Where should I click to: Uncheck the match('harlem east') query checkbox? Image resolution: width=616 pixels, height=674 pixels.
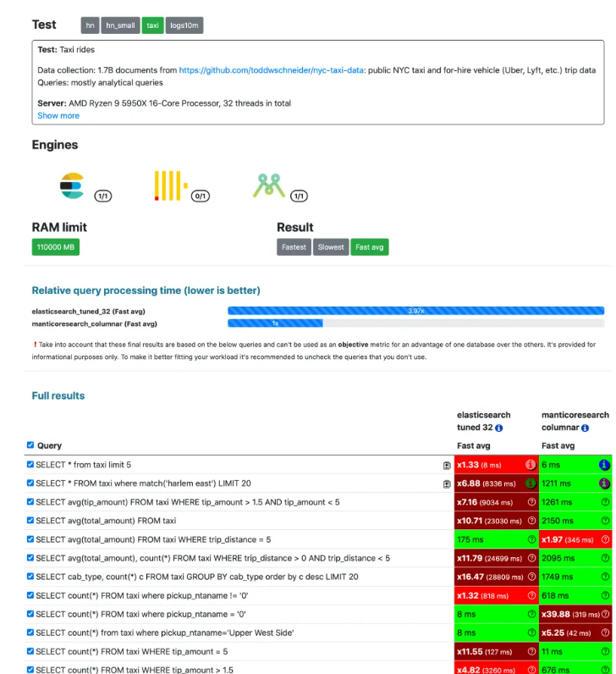pos(30,483)
